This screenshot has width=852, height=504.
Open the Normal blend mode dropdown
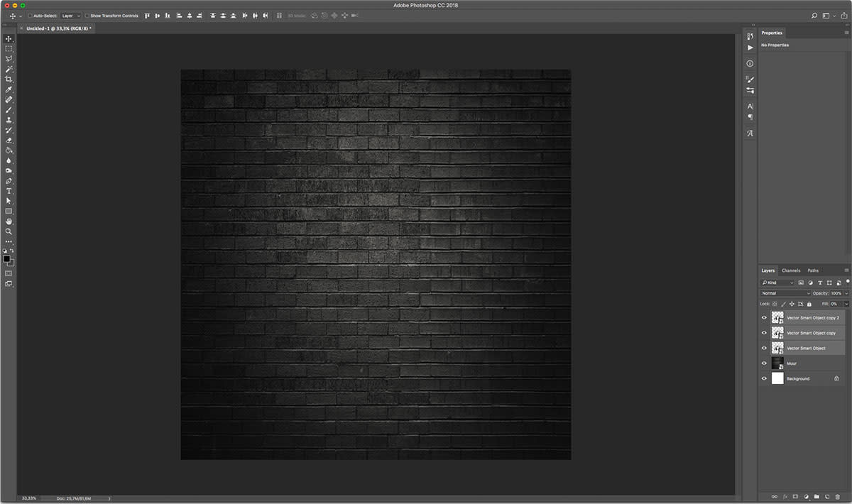coord(785,293)
